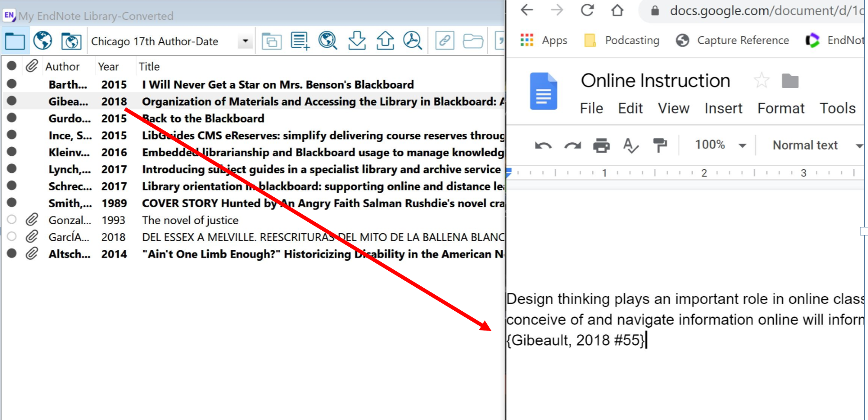Open the 100% zoom dropdown
This screenshot has height=420, width=868.
tap(720, 145)
